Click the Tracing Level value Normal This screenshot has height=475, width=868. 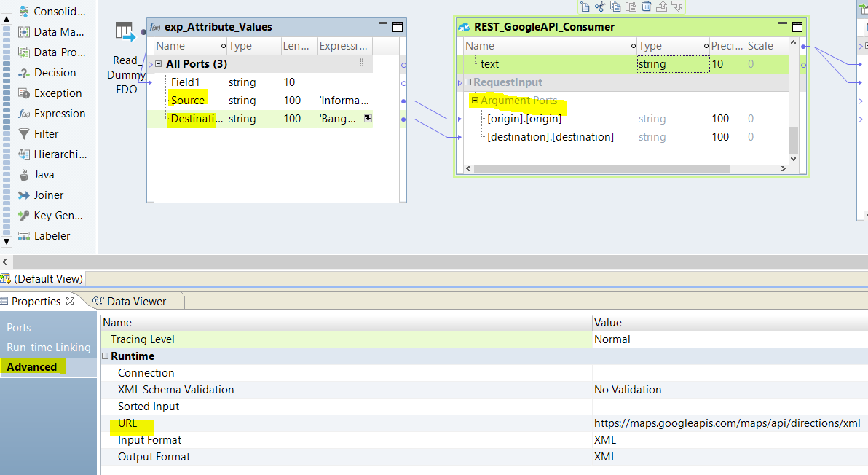612,339
